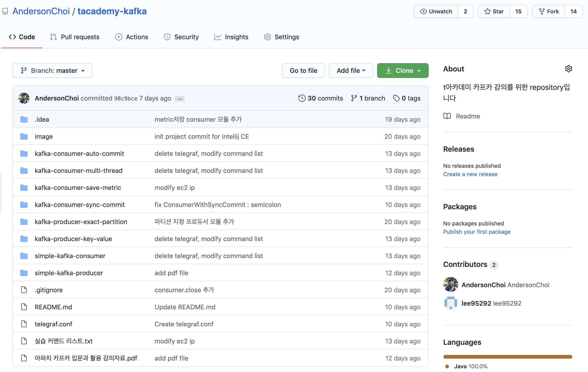Click the telegraf.conf file icon
The width and height of the screenshot is (588, 372).
pyautogui.click(x=24, y=324)
